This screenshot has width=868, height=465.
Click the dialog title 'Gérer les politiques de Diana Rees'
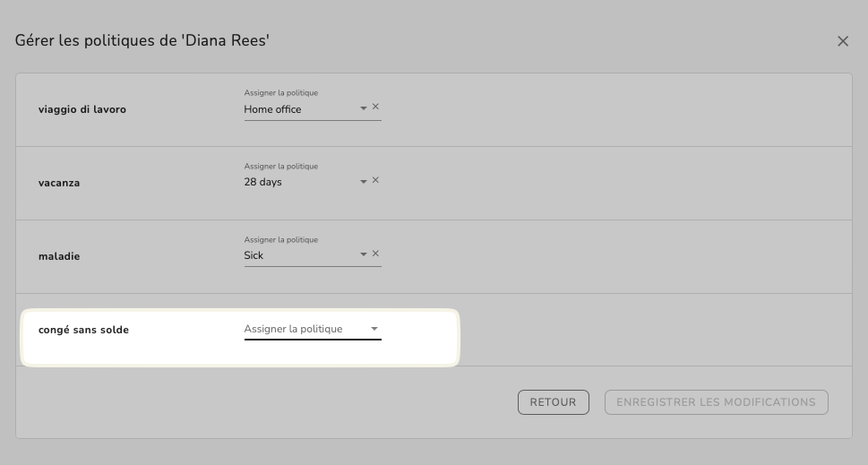142,40
